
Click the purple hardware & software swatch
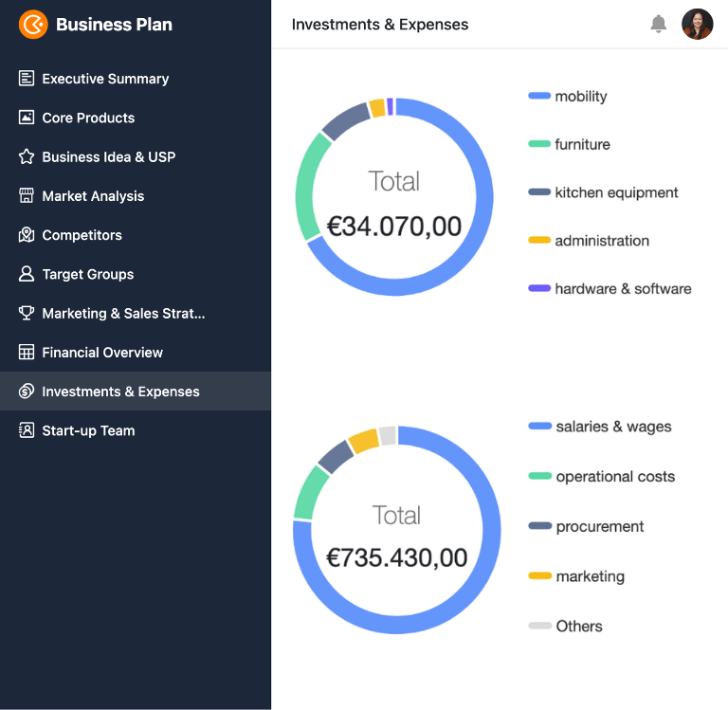pos(539,288)
